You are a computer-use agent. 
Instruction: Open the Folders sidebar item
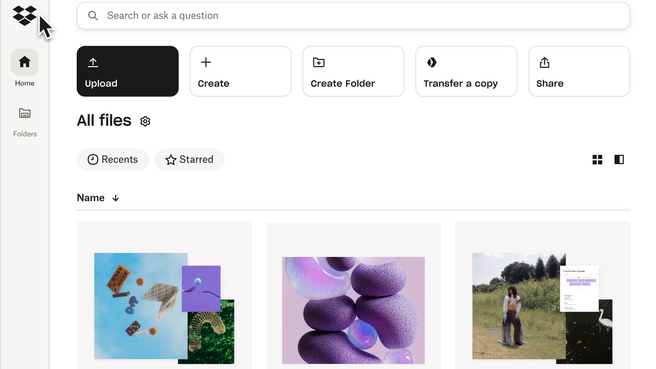pos(25,122)
